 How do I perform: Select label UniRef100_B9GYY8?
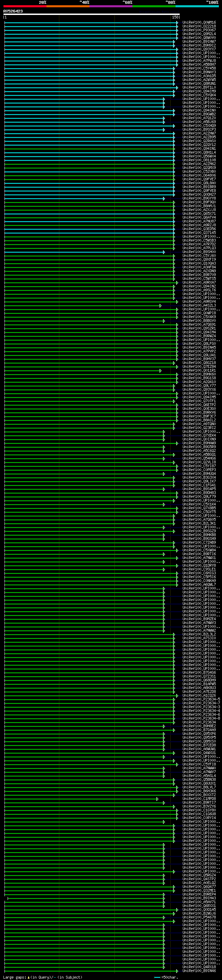199,198
